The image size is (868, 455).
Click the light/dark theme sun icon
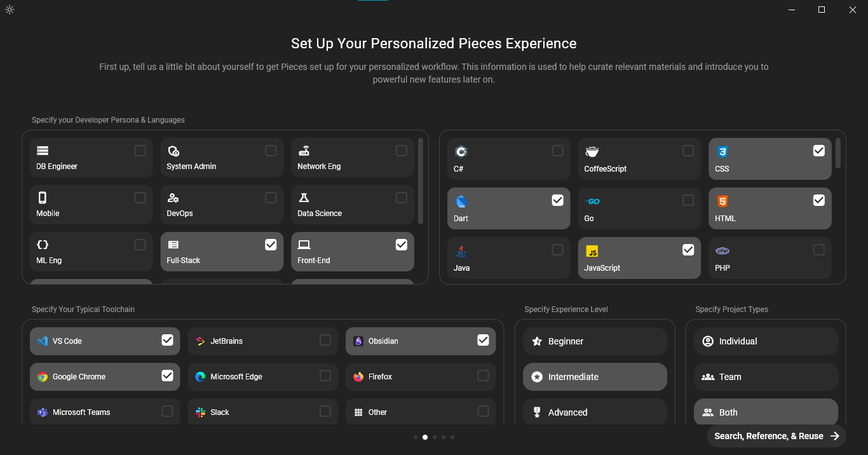click(x=10, y=10)
